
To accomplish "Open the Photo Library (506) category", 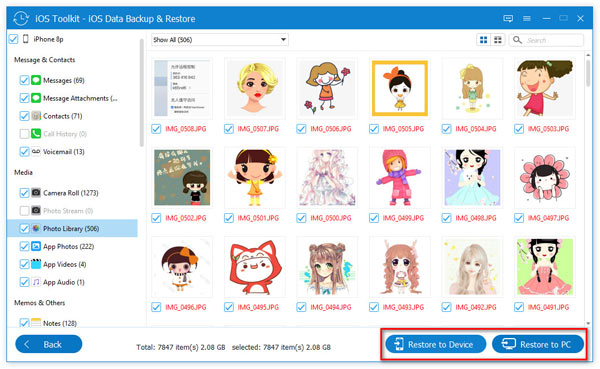I will click(72, 229).
